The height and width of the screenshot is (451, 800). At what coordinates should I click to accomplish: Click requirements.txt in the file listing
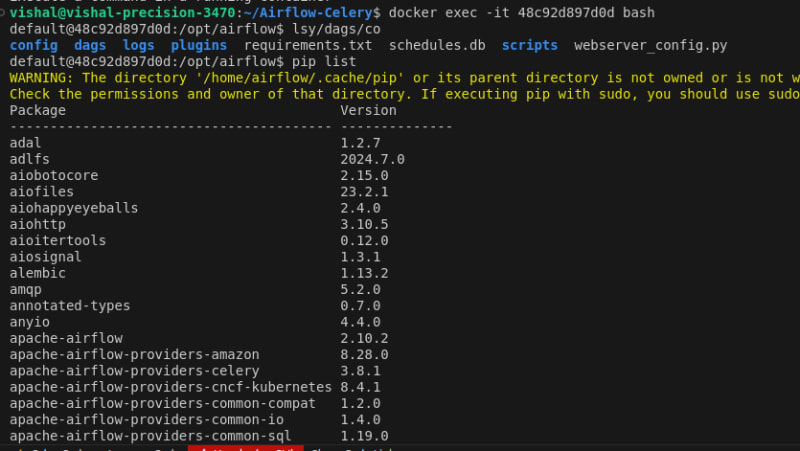pyautogui.click(x=307, y=46)
